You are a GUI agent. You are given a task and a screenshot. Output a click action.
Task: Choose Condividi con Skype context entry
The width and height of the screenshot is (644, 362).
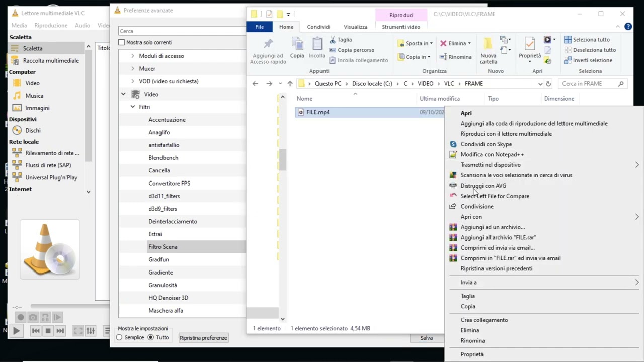coord(486,144)
